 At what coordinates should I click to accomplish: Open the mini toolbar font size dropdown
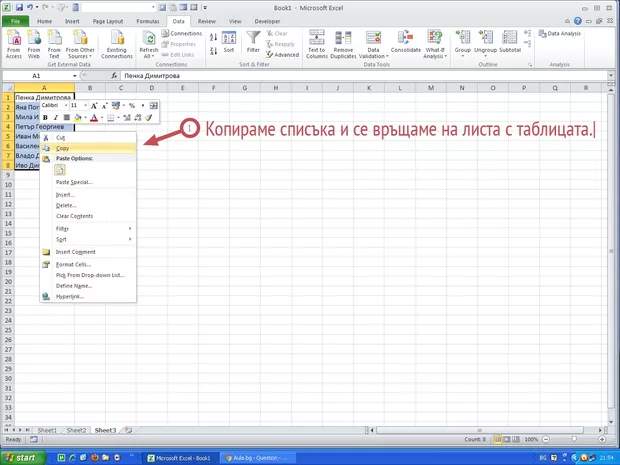pos(84,105)
